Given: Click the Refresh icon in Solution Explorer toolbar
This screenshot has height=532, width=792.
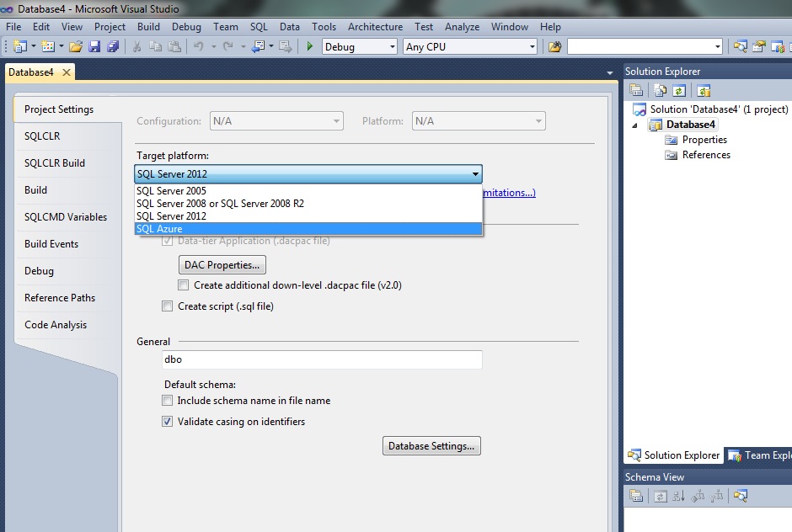Looking at the screenshot, I should point(679,91).
